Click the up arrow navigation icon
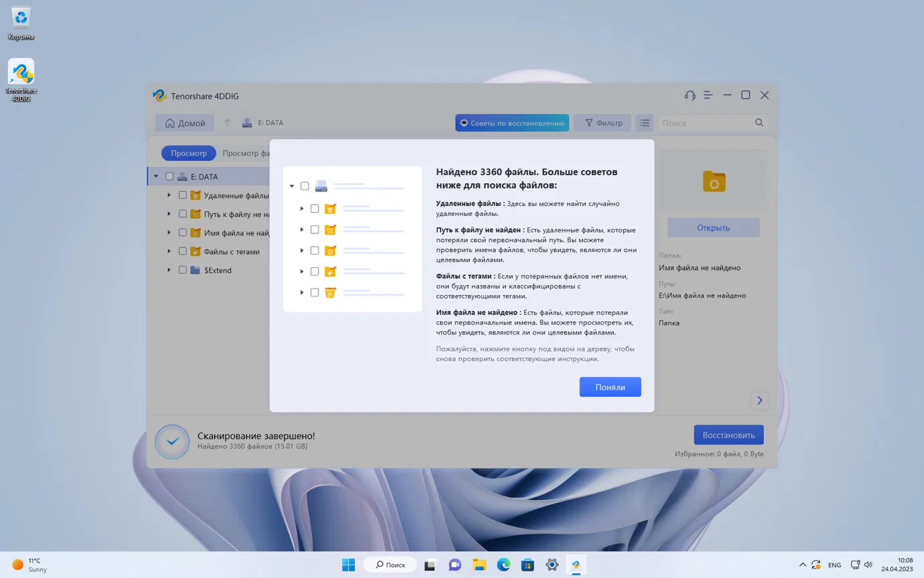This screenshot has height=578, width=924. pos(227,123)
